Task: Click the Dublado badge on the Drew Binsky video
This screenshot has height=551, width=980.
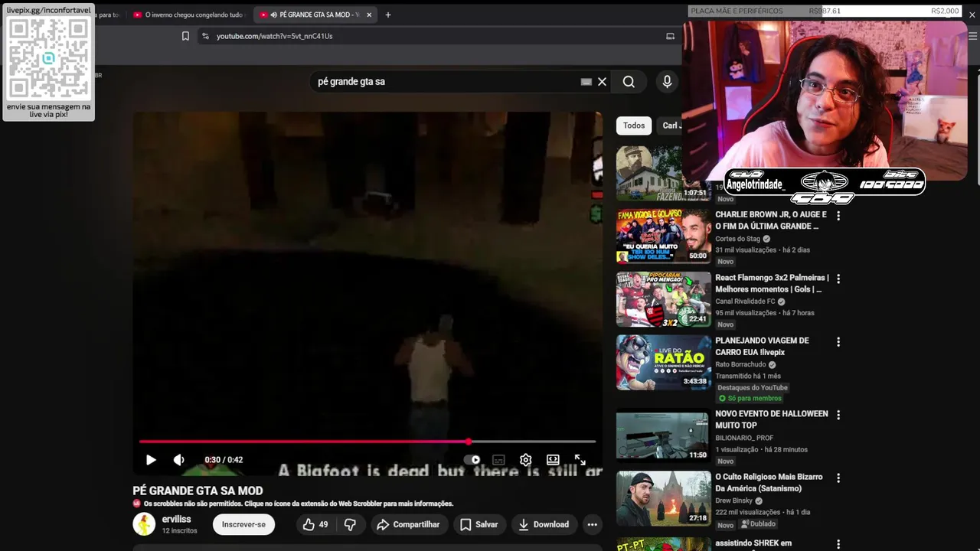Action: point(759,524)
